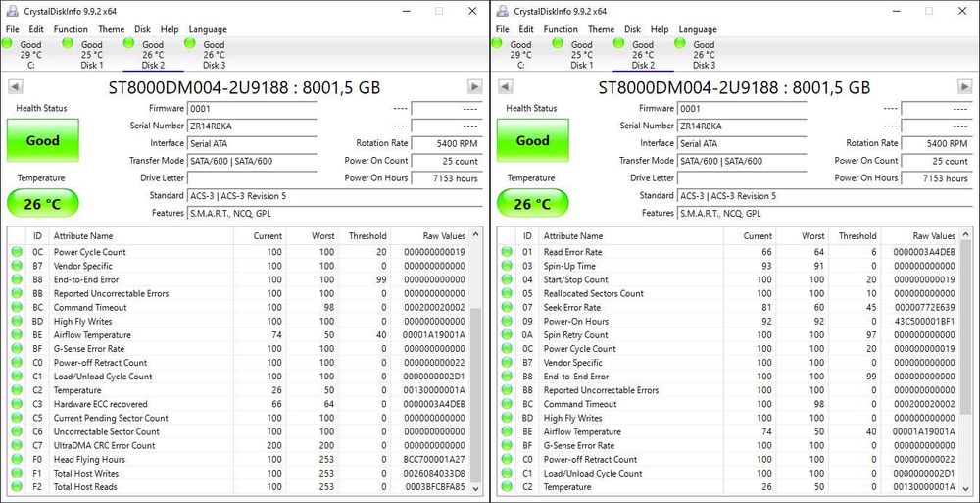Open File menu in left CrystalDiskInfo window
The width and height of the screenshot is (980, 503).
pyautogui.click(x=13, y=29)
